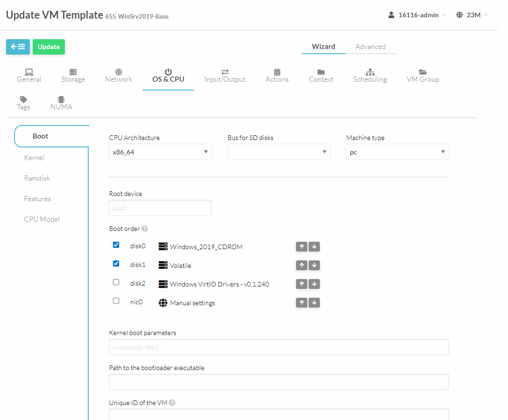The image size is (508, 420).
Task: Click the Boot order help icon
Action: point(145,229)
